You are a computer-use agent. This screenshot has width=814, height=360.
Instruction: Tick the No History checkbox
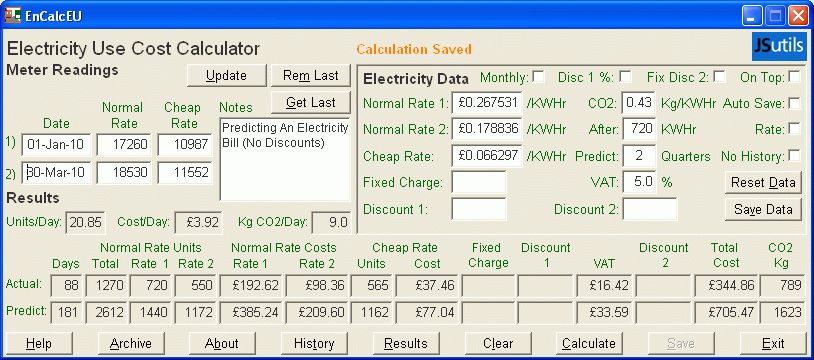(794, 155)
